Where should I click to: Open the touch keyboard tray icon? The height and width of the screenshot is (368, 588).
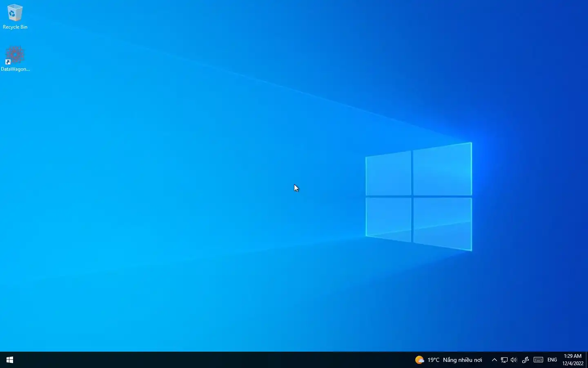[x=538, y=360]
